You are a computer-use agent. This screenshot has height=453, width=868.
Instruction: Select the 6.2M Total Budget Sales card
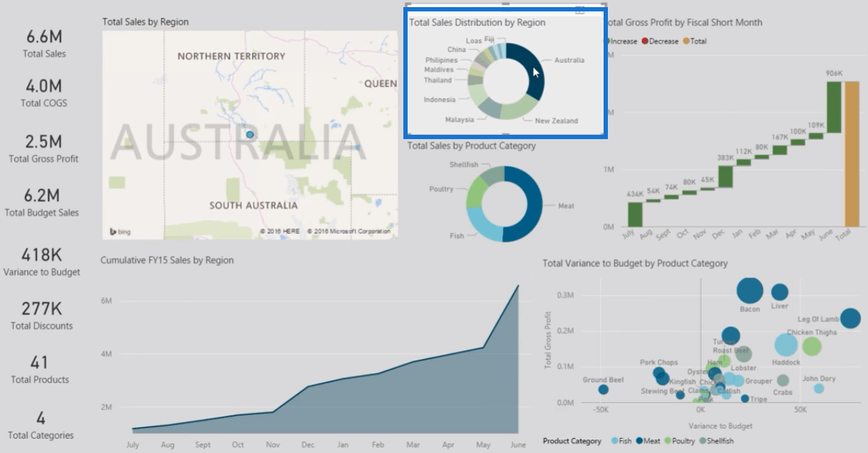coord(42,202)
